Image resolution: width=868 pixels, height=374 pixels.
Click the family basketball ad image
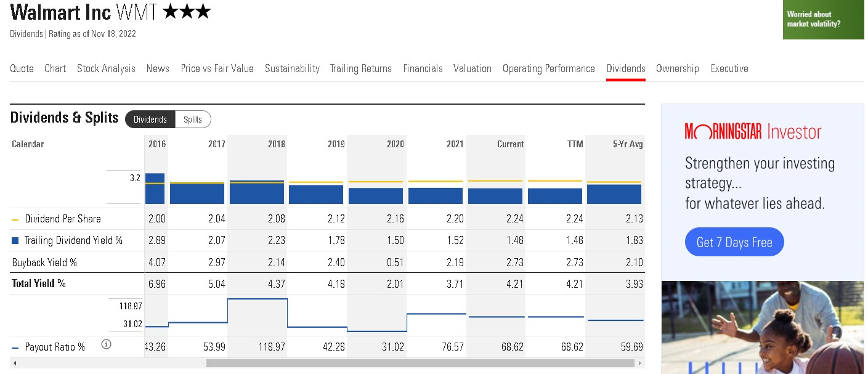tap(763, 327)
